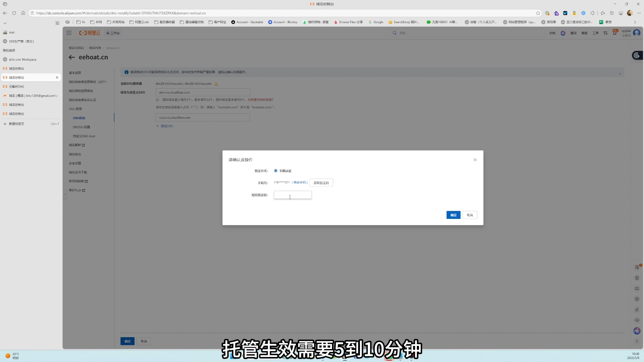Open the browser profile avatar
Image resolution: width=644 pixels, height=362 pixels.
click(x=630, y=13)
